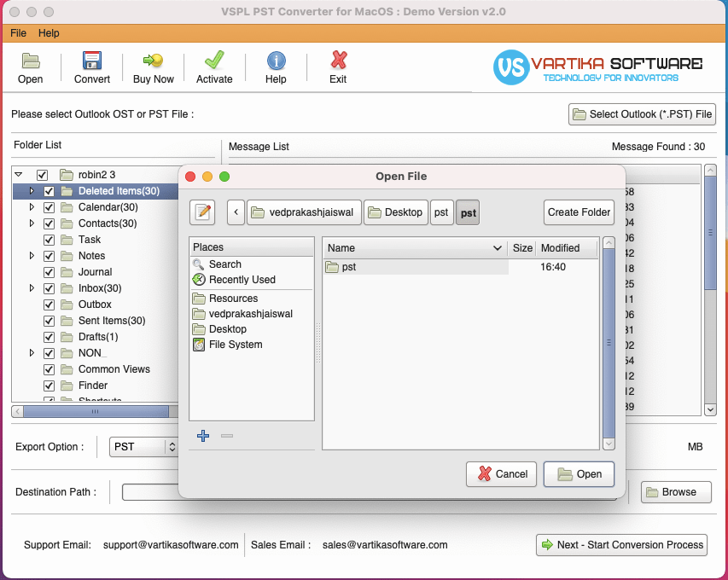Screen dimensions: 728x580
Task: Open the Help info icon
Action: pos(277,61)
